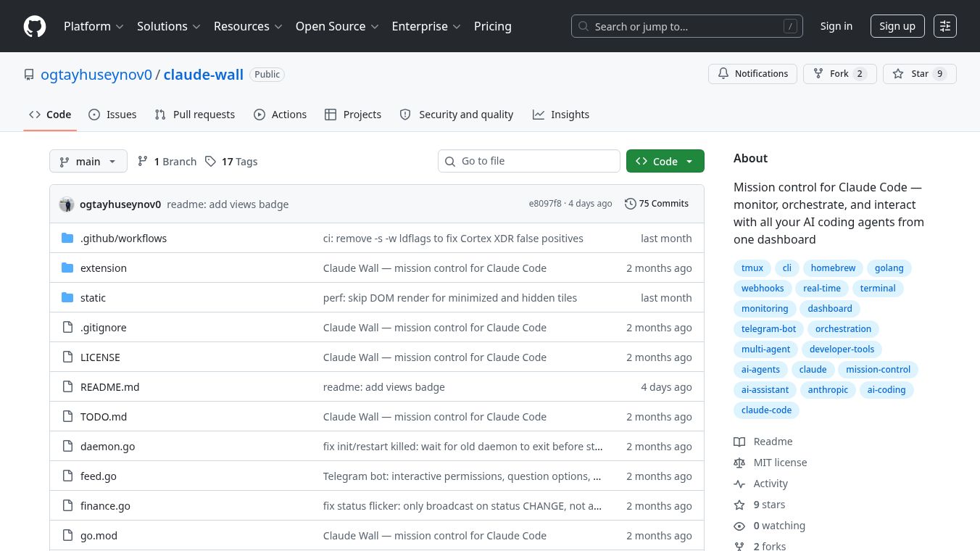Click the GitHub logo icon
Viewport: 980px width, 551px height.
[35, 26]
